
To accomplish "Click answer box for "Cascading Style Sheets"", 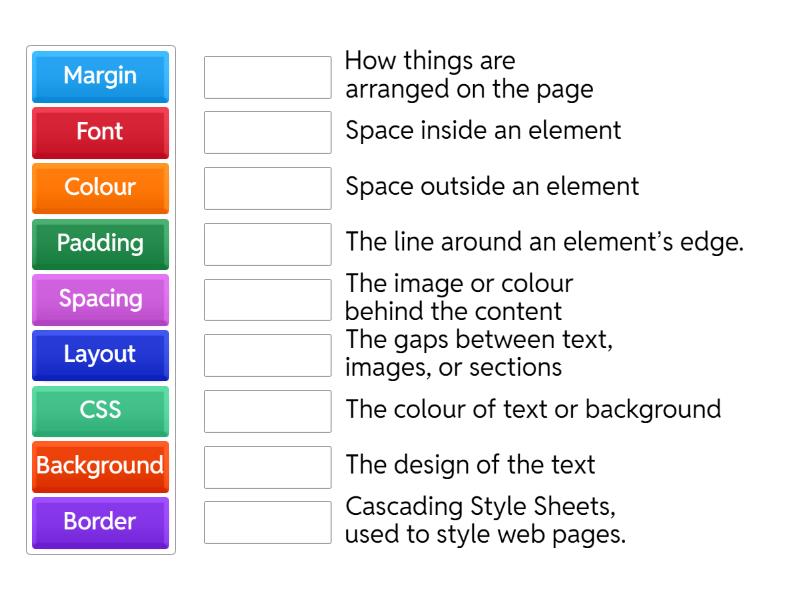I will [267, 522].
